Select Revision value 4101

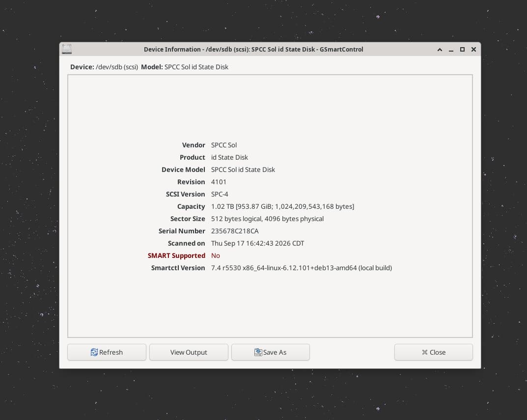pos(219,182)
